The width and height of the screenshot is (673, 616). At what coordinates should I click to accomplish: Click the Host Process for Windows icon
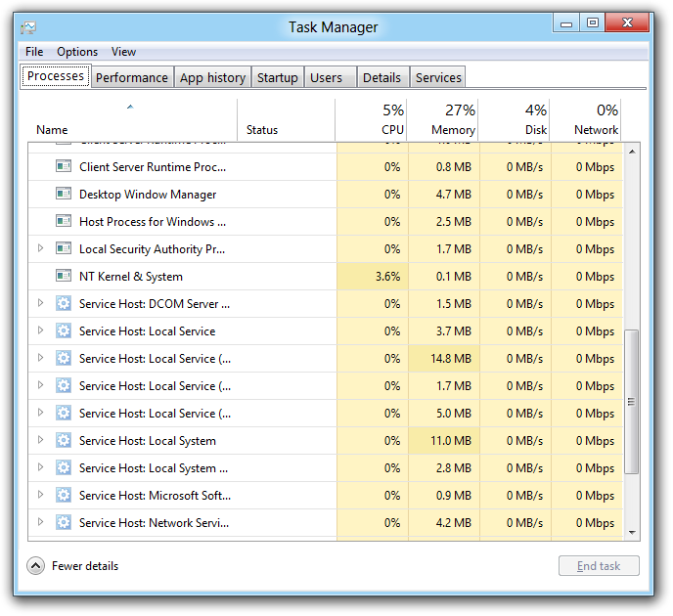(x=64, y=222)
